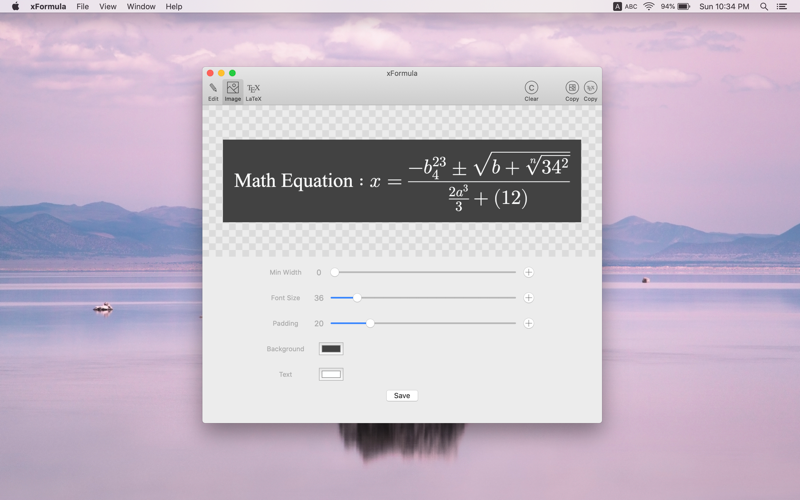Click the Save button

[x=402, y=395]
